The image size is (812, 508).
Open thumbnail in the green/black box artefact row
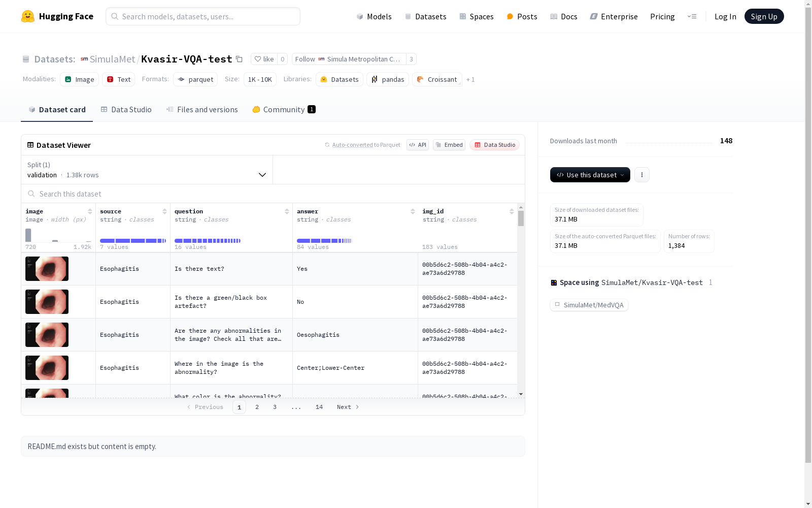pyautogui.click(x=47, y=302)
